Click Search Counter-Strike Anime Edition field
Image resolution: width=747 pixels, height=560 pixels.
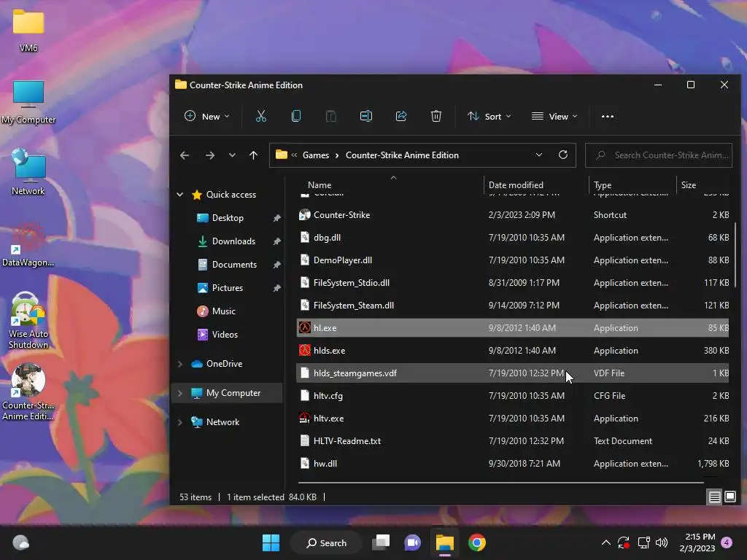[x=659, y=155]
